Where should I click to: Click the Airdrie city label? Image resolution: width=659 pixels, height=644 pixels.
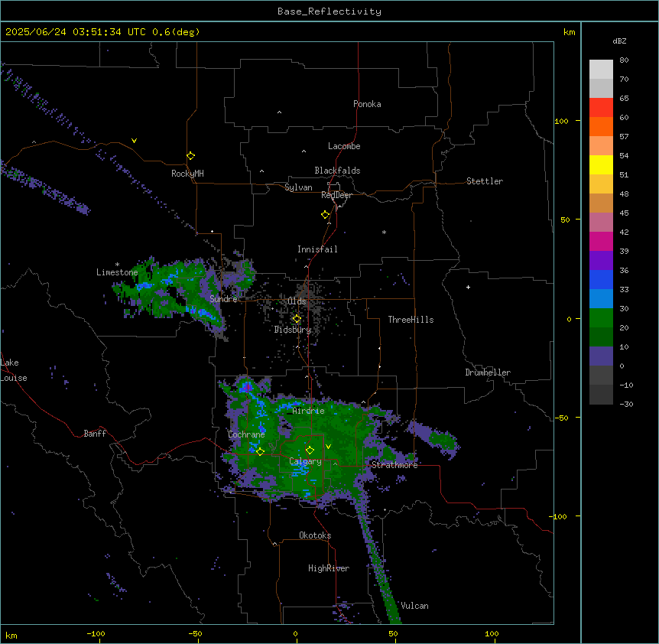pos(308,411)
